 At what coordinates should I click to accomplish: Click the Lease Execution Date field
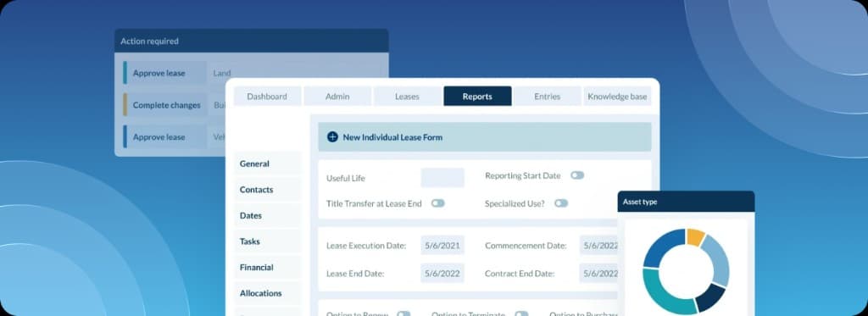[x=442, y=245]
